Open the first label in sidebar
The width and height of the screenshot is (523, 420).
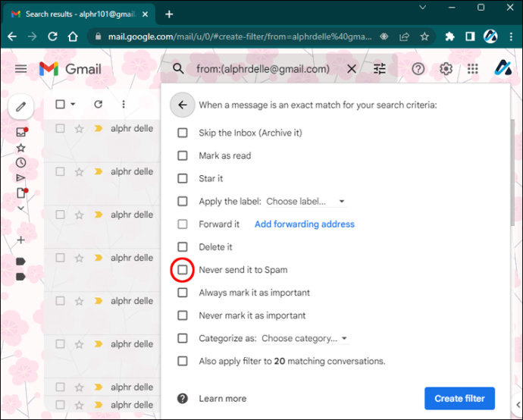pos(20,262)
